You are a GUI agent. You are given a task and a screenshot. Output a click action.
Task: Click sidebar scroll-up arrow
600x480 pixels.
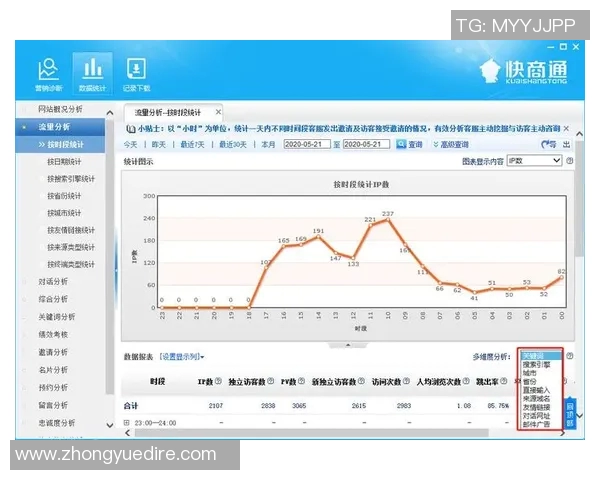pyautogui.click(x=110, y=113)
